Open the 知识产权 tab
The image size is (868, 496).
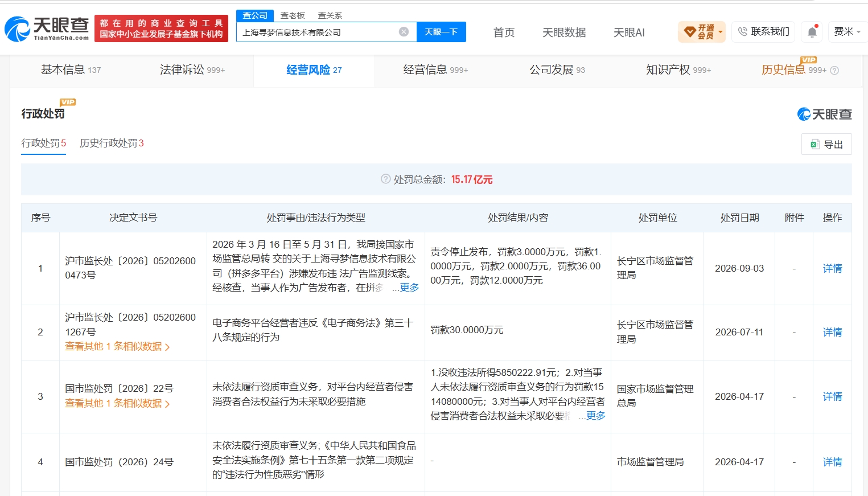coord(678,70)
